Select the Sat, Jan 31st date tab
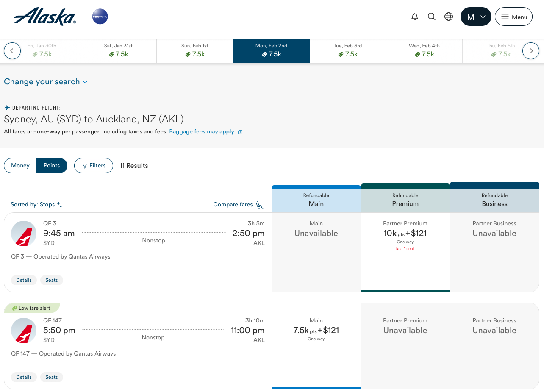This screenshot has width=544, height=392. pyautogui.click(x=118, y=50)
